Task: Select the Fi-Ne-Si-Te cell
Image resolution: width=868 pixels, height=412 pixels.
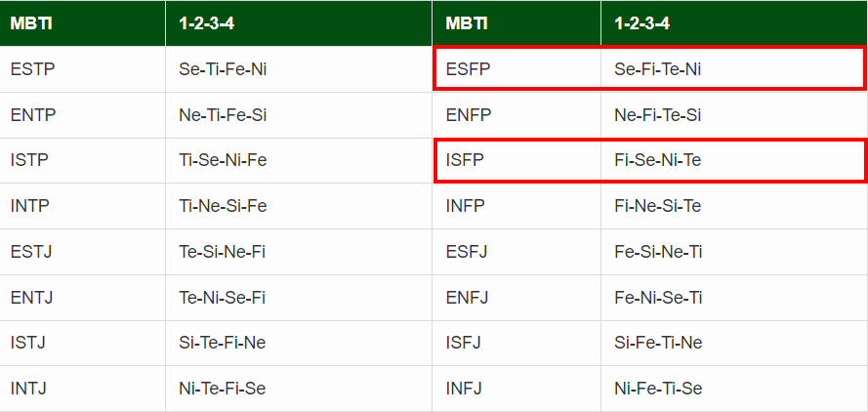Action: point(734,206)
